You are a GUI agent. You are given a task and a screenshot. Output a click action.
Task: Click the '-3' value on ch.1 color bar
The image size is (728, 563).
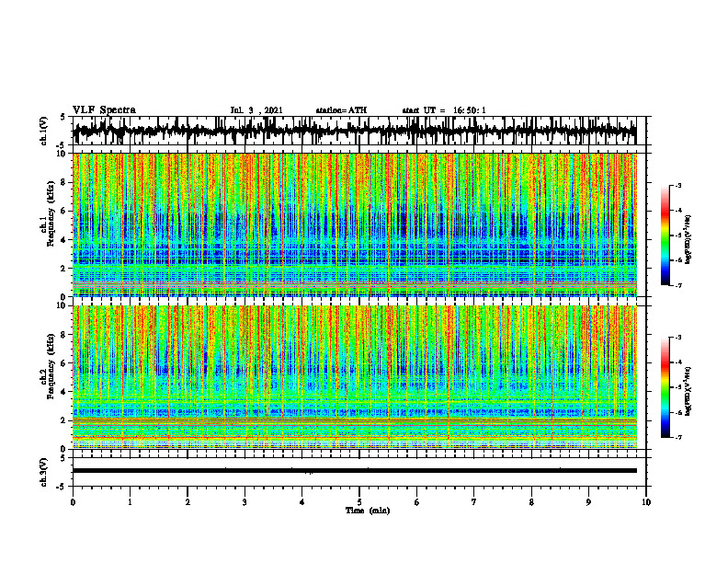coord(678,185)
